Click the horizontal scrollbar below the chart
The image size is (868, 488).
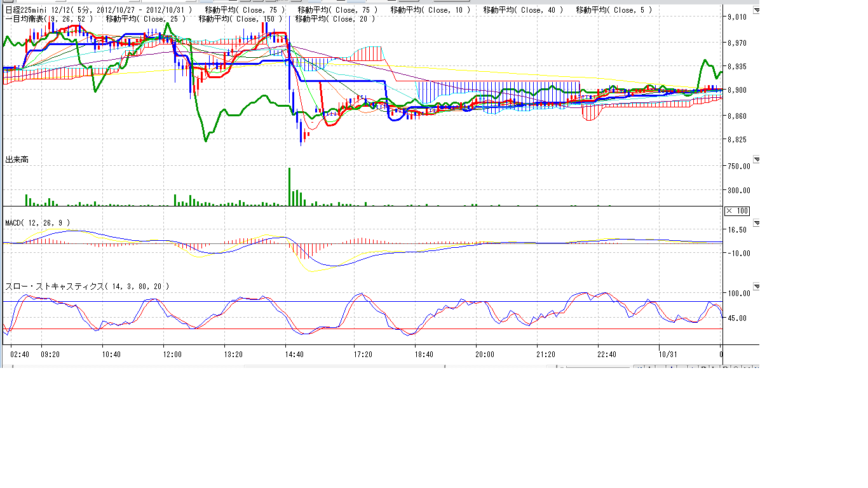[343, 367]
